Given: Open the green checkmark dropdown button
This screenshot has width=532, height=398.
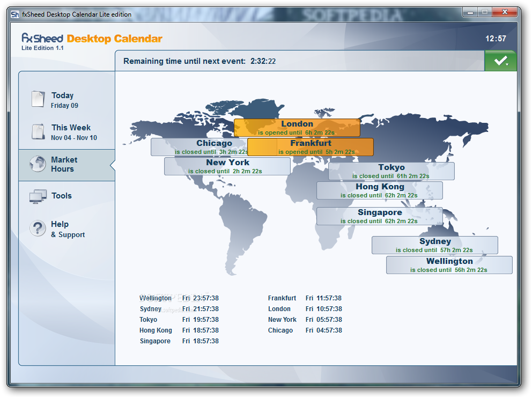Looking at the screenshot, I should (500, 61).
